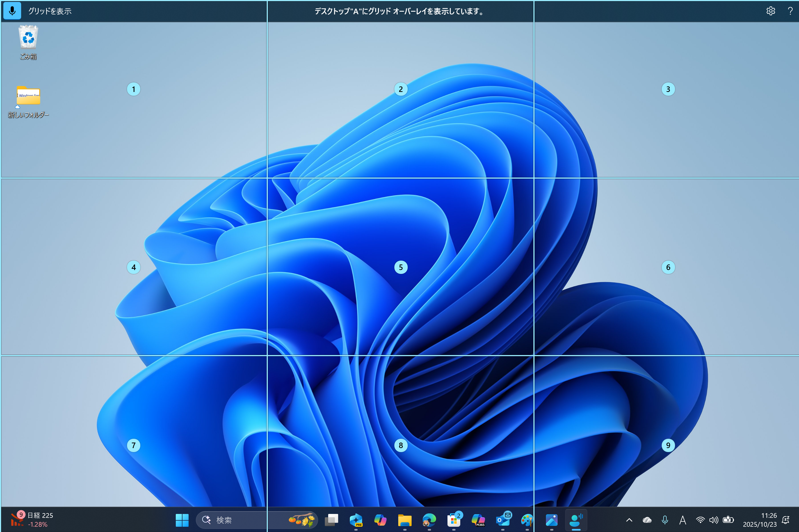Launch Copilot from the taskbar
The image size is (799, 532).
point(380,520)
